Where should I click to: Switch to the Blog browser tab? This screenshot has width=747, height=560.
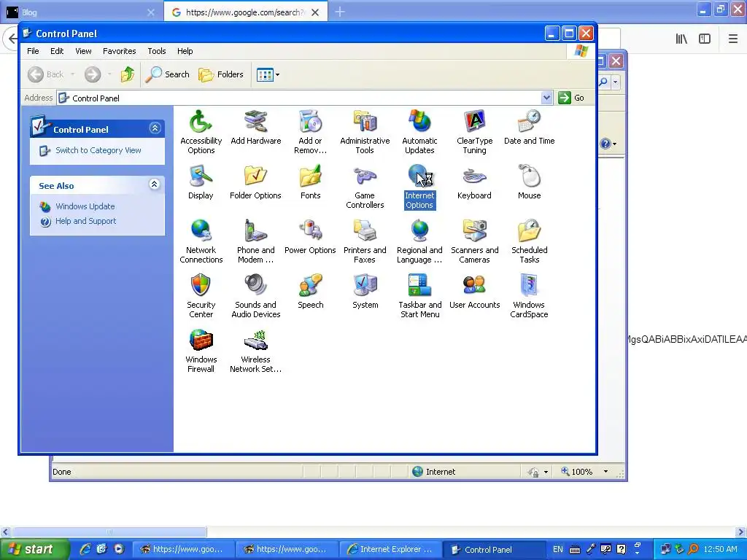(x=81, y=12)
